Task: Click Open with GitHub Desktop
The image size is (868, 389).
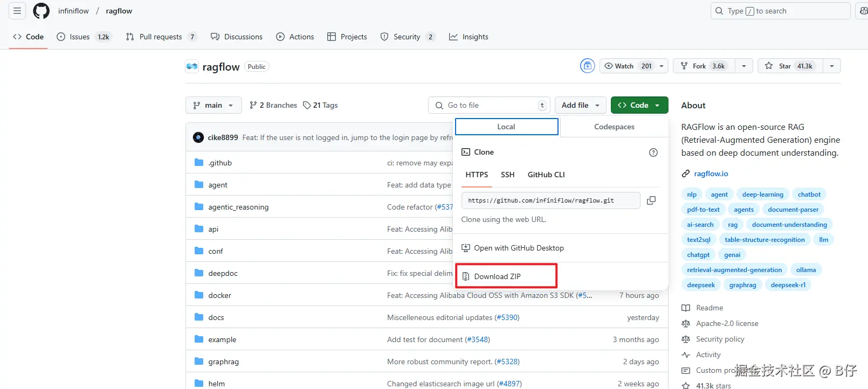Action: tap(519, 248)
